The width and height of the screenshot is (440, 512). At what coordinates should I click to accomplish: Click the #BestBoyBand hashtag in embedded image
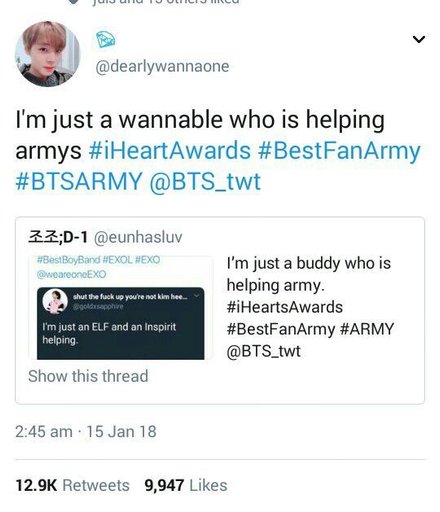[69, 259]
